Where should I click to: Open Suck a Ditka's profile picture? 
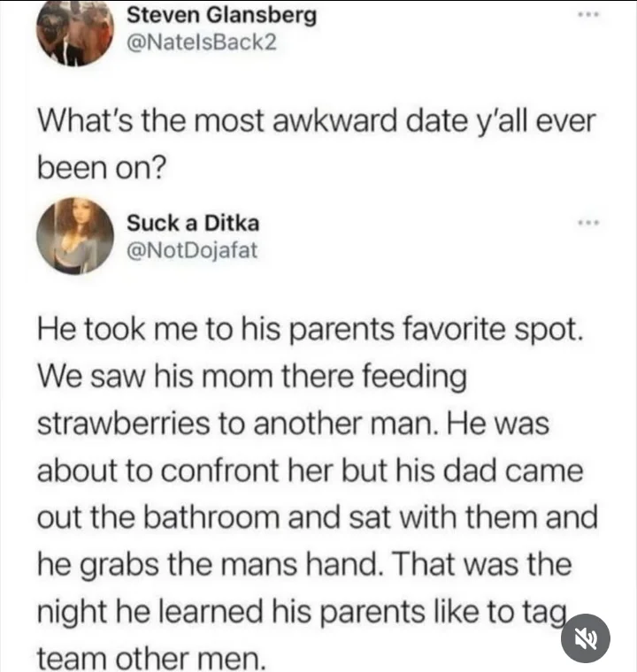[x=75, y=235]
